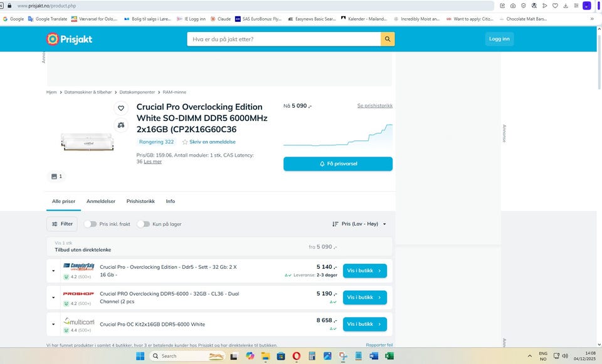Screen dimensions: 602x364
Task: Click the send/flow arrow icon in address bar
Action: click(x=544, y=6)
